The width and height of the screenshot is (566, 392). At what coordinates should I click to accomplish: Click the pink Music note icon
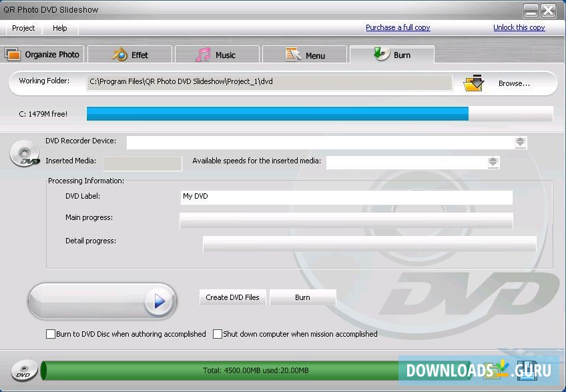(x=203, y=55)
